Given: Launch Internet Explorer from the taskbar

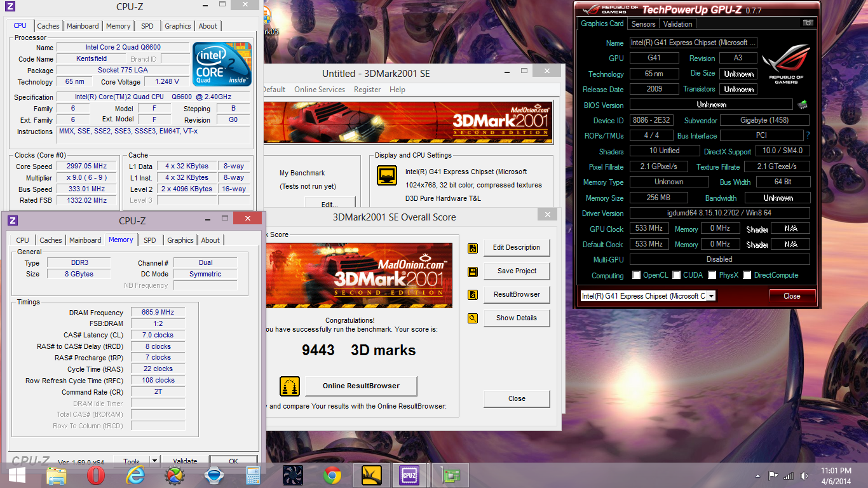Looking at the screenshot, I should [x=135, y=475].
